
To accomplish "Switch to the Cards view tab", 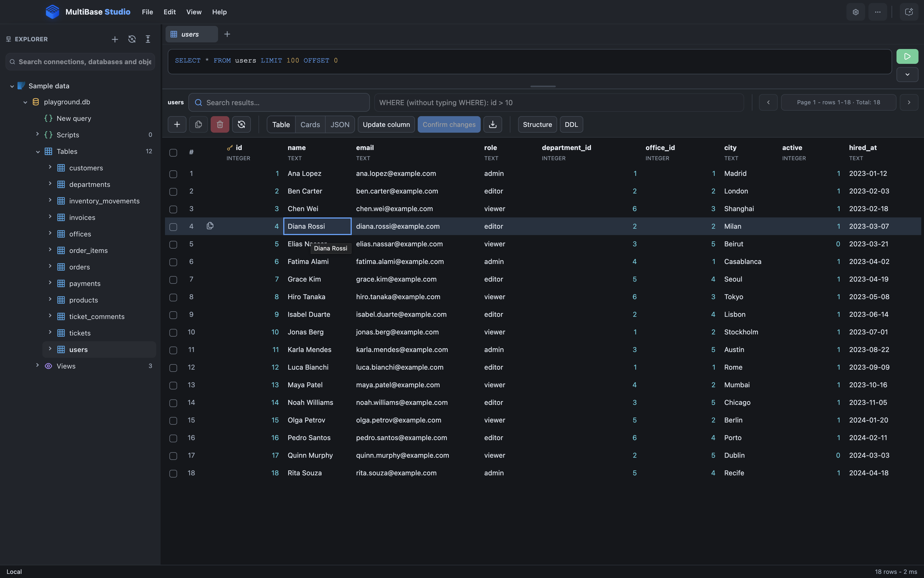I will point(310,125).
